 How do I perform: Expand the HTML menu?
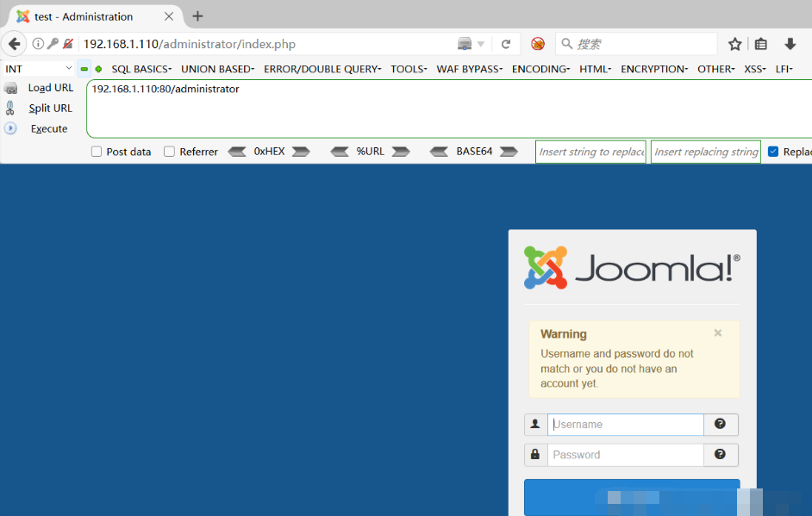595,69
